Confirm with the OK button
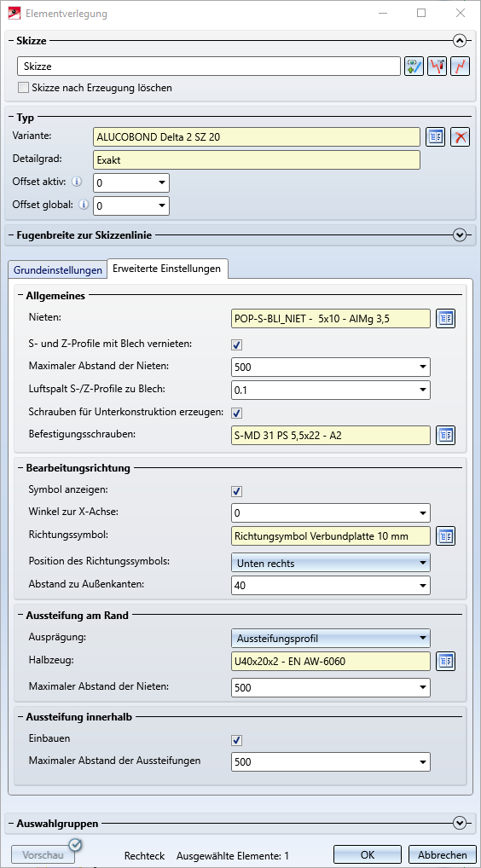The width and height of the screenshot is (481, 868). (368, 854)
